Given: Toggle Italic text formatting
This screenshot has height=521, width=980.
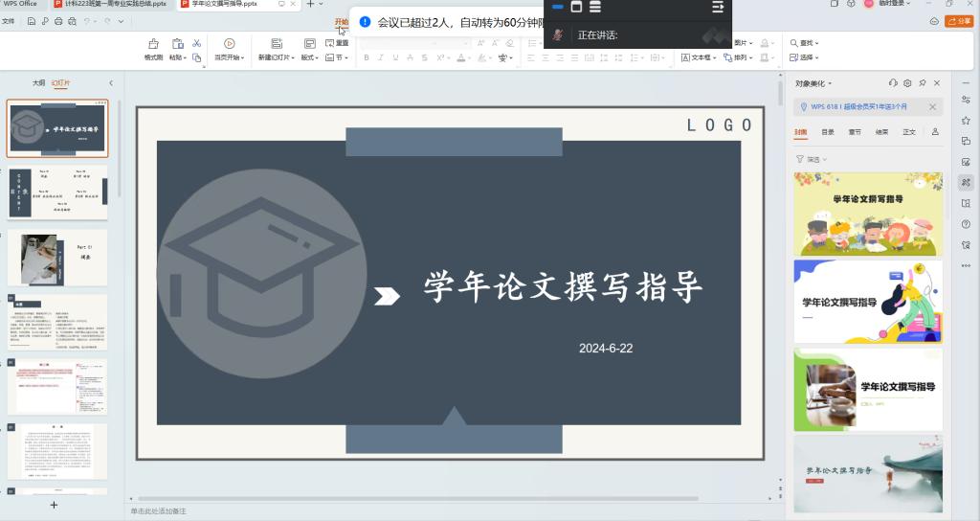Looking at the screenshot, I should point(380,57).
